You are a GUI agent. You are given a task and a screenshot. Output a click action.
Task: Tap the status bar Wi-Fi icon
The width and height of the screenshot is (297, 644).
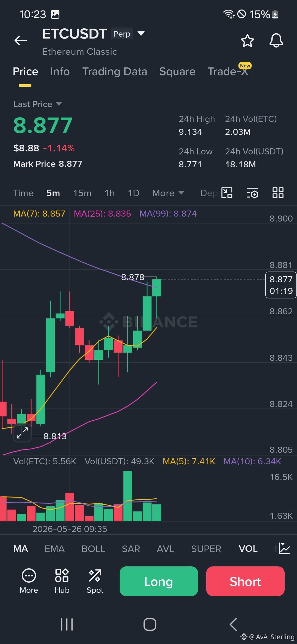229,14
